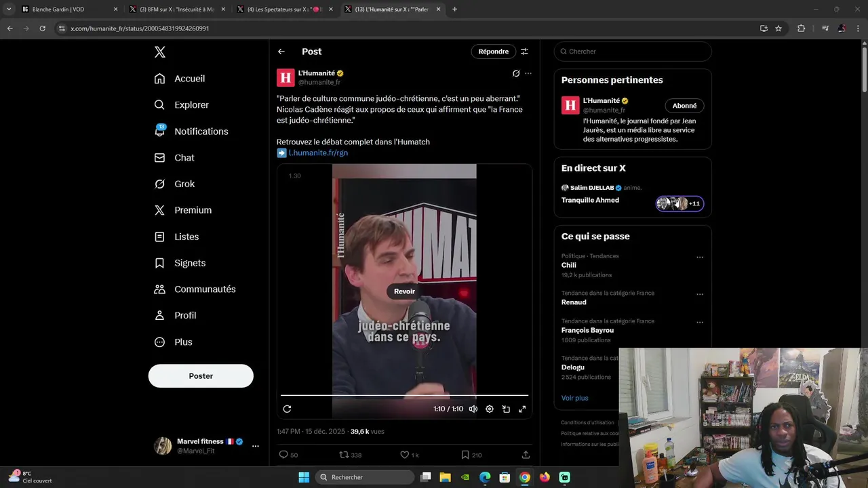Open reply filter settings icon next to Répondre
The height and width of the screenshot is (488, 868).
(x=524, y=52)
